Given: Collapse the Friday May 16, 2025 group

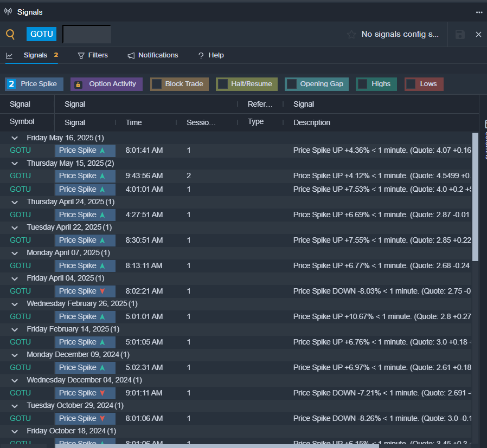Looking at the screenshot, I should tap(15, 138).
